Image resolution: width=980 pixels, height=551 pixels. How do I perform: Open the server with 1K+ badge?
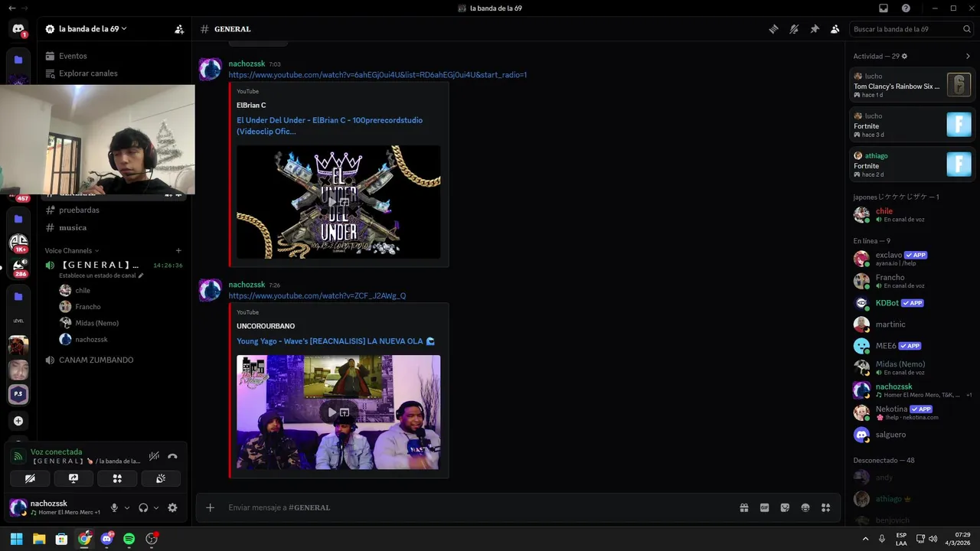tap(18, 243)
